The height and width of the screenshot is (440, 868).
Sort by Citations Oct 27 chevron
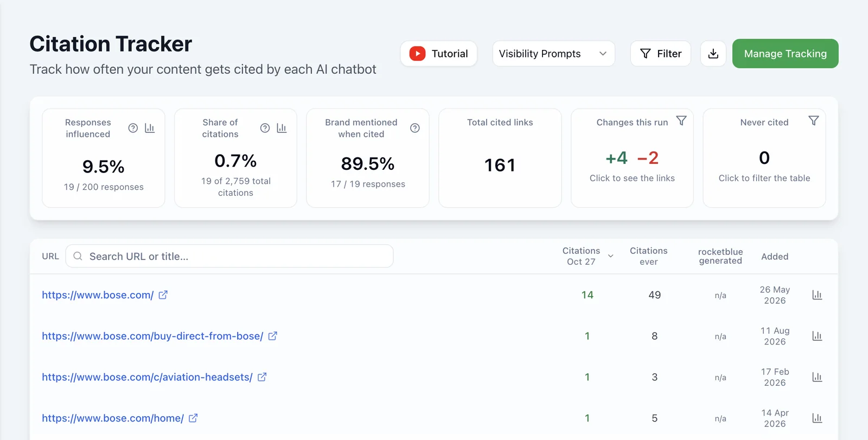pos(610,256)
